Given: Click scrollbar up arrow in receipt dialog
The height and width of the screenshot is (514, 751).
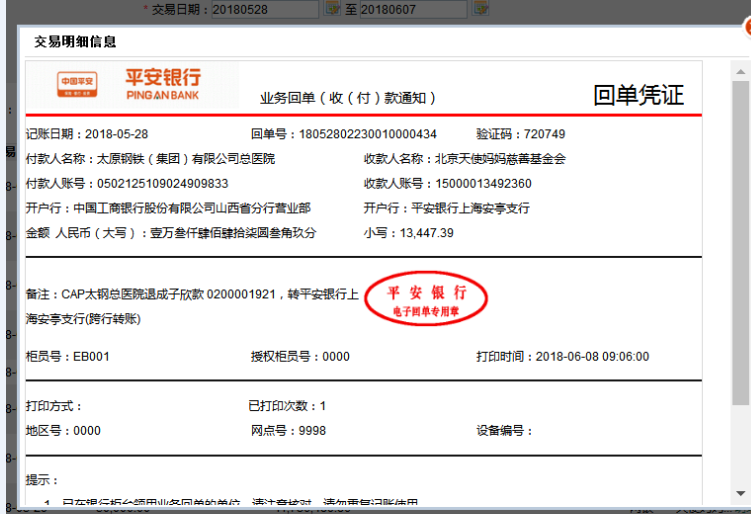Looking at the screenshot, I should pyautogui.click(x=740, y=72).
